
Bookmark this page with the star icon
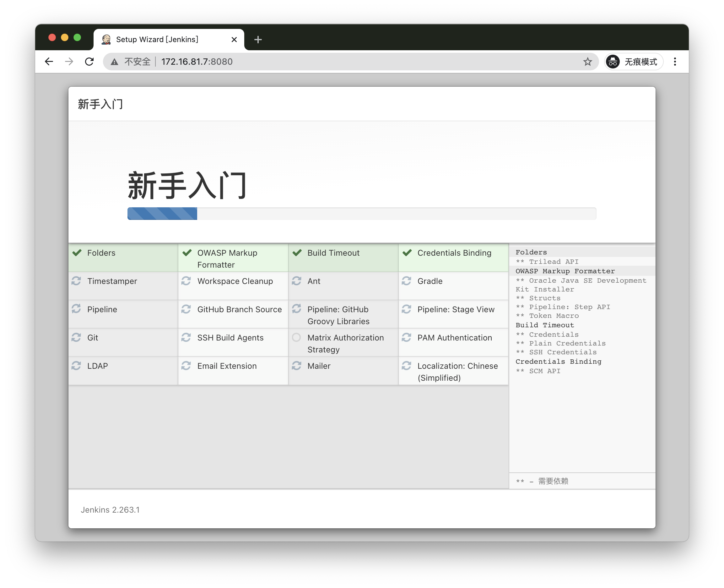587,61
